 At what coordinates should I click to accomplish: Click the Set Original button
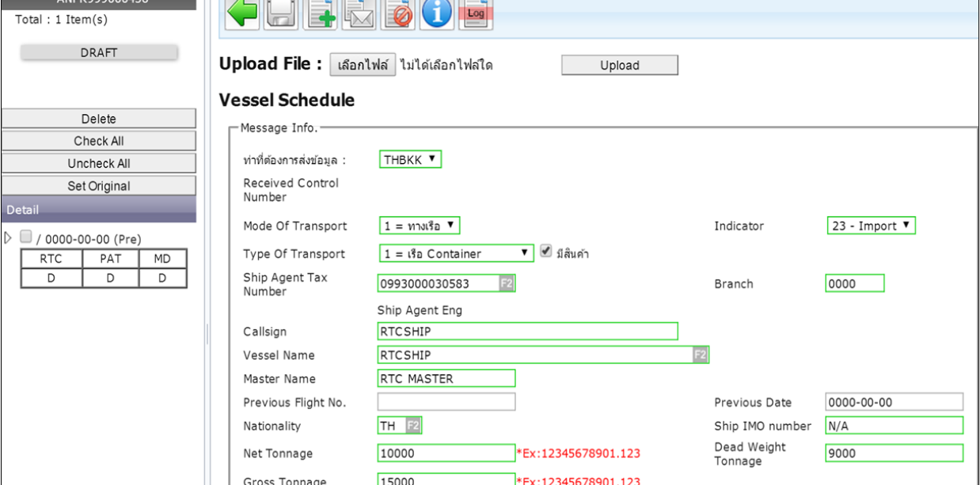coord(98,187)
